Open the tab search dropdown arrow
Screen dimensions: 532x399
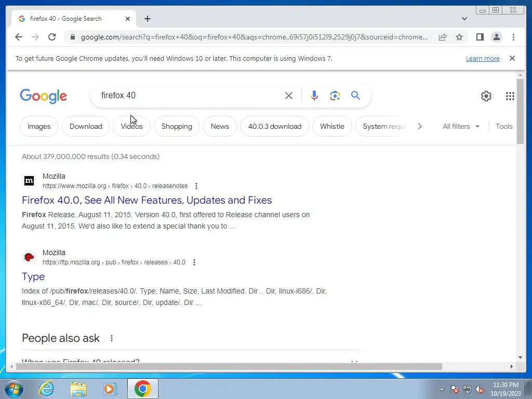coord(464,19)
